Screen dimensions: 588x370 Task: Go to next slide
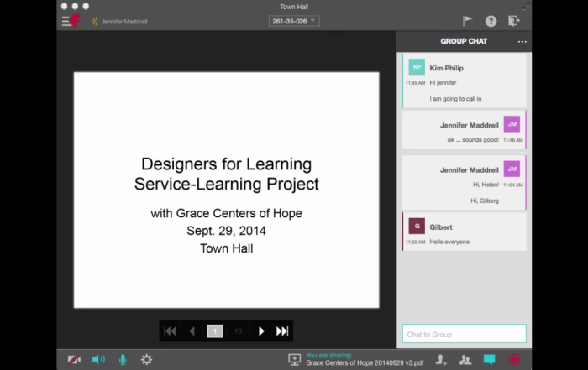coord(261,331)
